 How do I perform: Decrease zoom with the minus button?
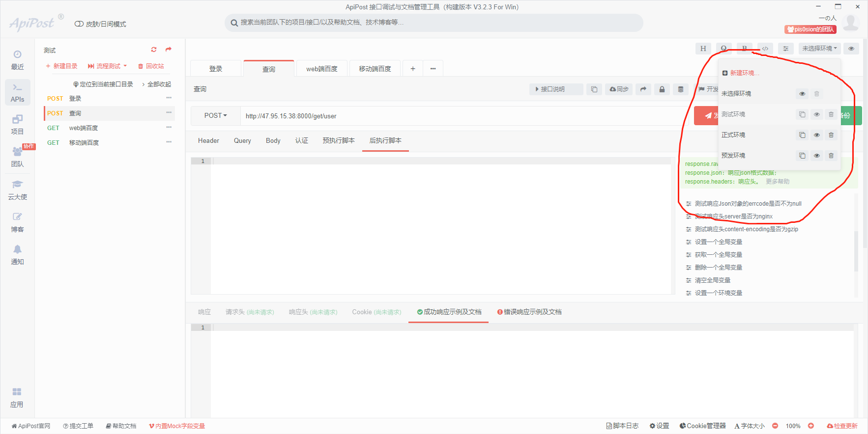click(x=775, y=426)
